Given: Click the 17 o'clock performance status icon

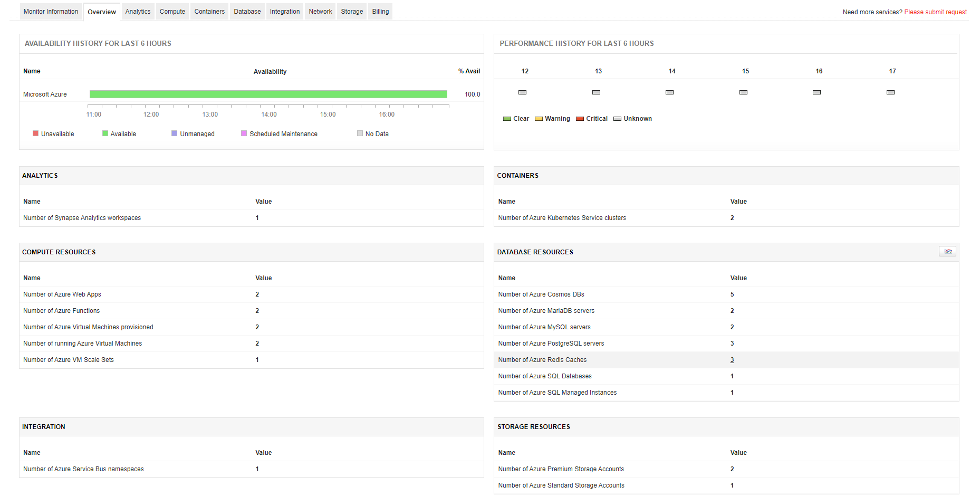Looking at the screenshot, I should 890,92.
